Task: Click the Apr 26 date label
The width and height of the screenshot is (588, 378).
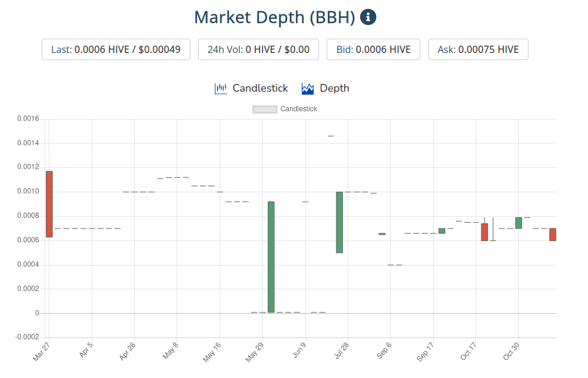Action: tap(127, 351)
